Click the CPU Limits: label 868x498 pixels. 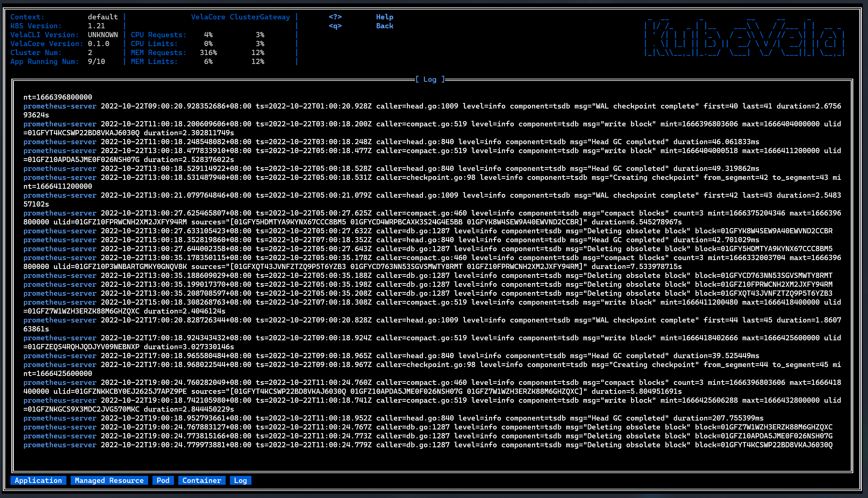coord(154,43)
